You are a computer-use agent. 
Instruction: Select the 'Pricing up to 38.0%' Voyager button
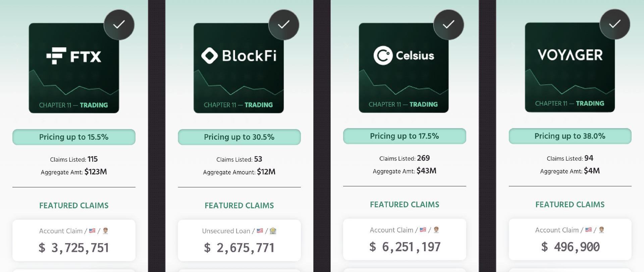point(570,136)
